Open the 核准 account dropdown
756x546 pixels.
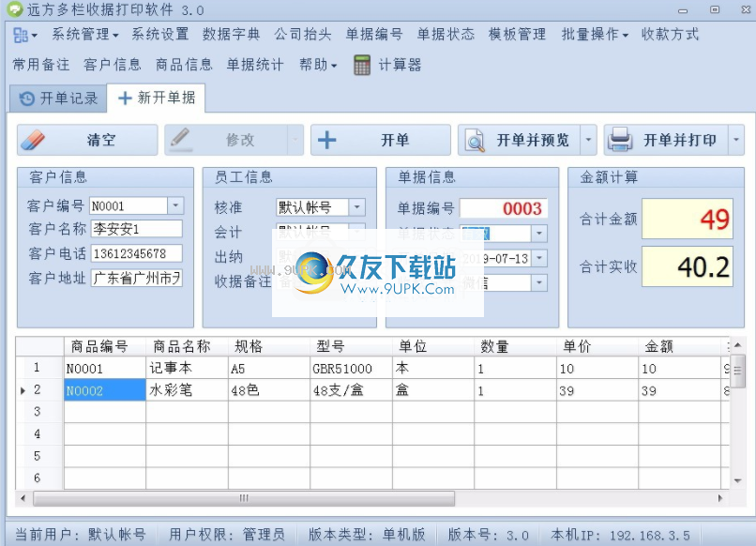click(x=356, y=207)
